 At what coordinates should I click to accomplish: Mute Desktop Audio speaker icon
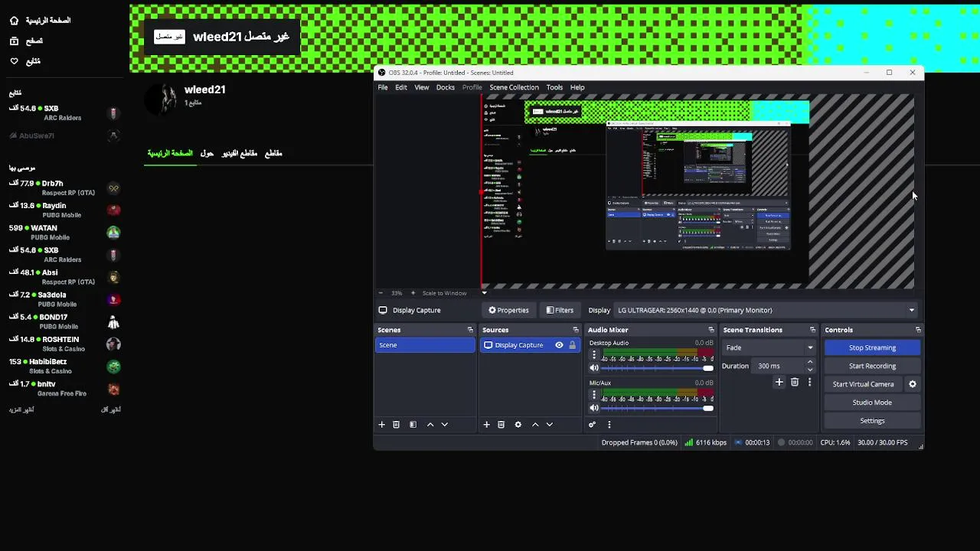[x=593, y=368]
